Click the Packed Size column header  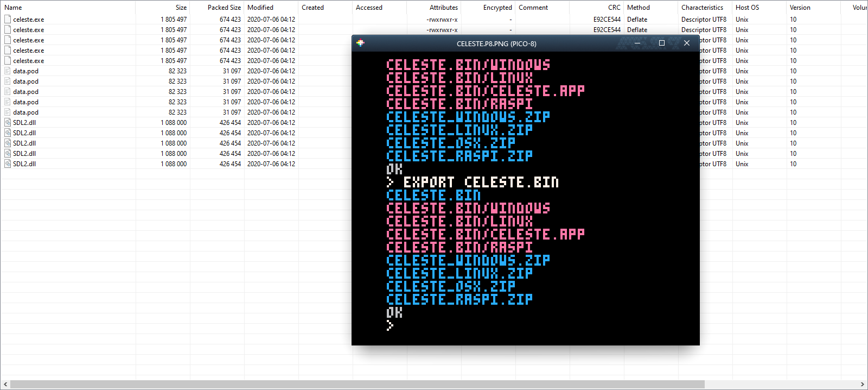tap(217, 8)
